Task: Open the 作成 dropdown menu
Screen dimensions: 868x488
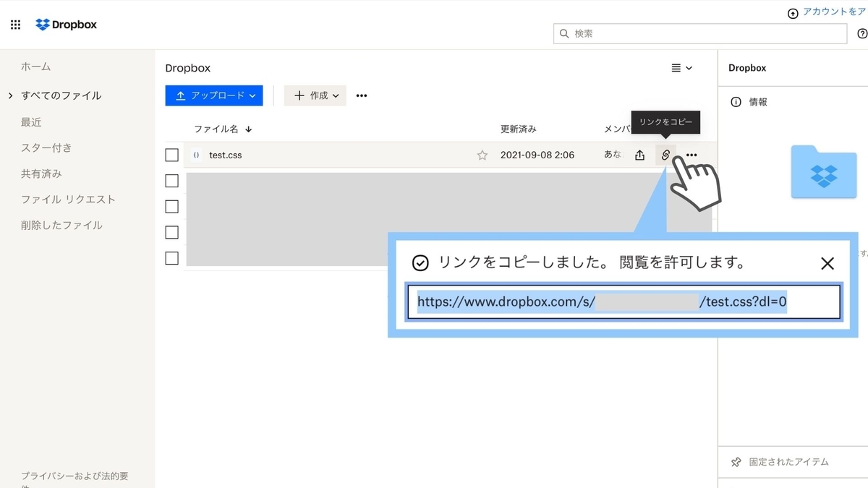Action: click(315, 95)
